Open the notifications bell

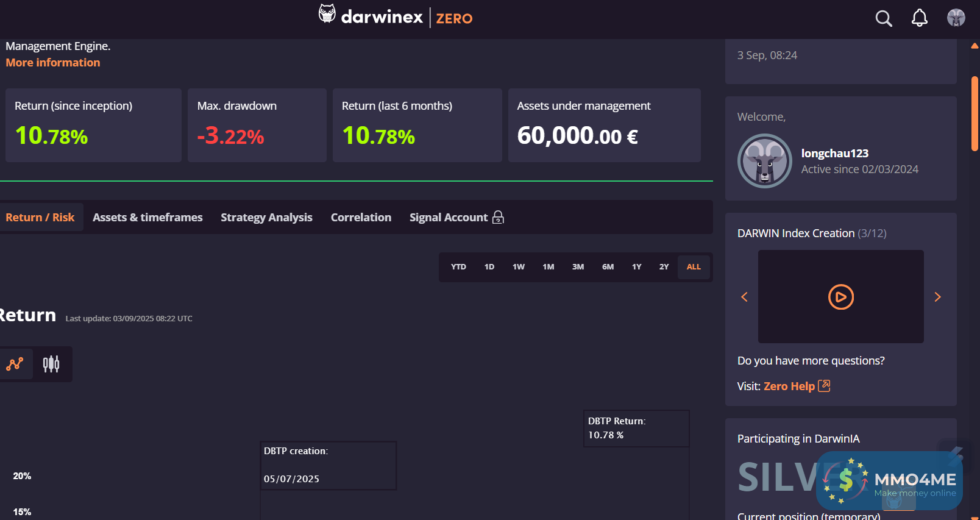[x=920, y=18]
